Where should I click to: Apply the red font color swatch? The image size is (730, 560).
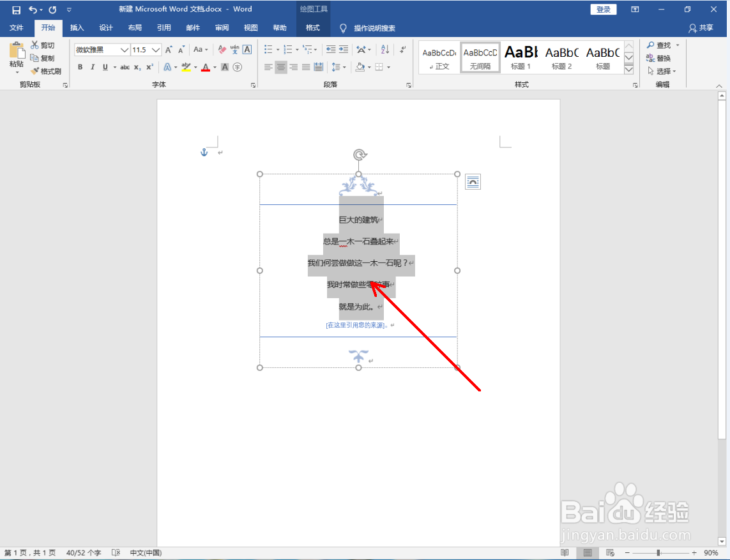[x=205, y=67]
